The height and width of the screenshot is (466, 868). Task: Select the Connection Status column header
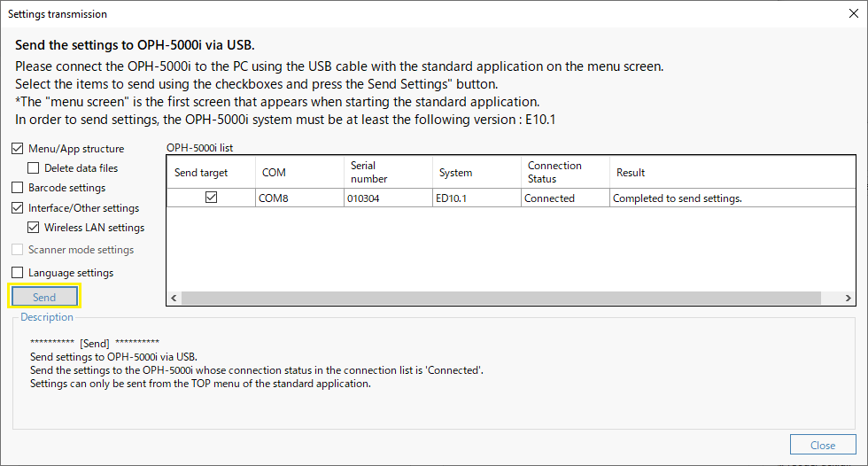coord(565,172)
